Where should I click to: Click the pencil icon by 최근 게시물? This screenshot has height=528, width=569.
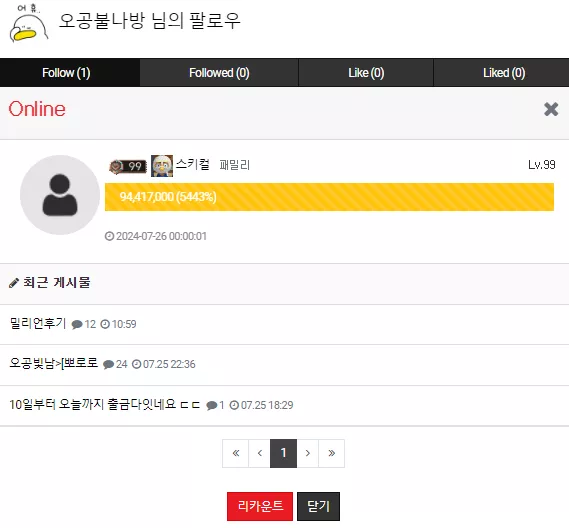pos(14,283)
